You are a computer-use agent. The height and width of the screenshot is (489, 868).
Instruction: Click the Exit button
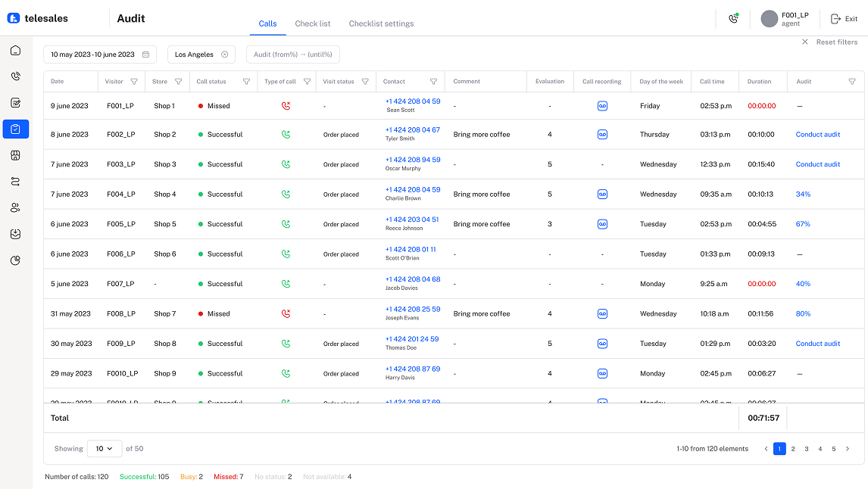[844, 19]
